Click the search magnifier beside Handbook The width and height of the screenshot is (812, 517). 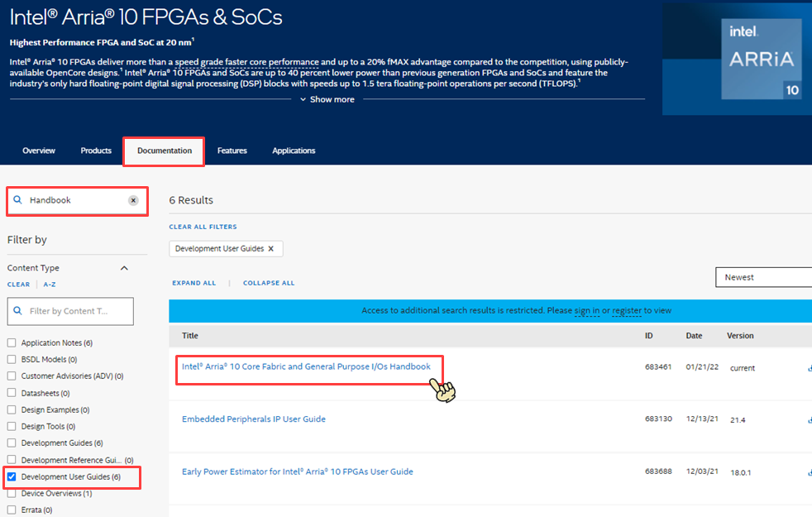coord(17,200)
